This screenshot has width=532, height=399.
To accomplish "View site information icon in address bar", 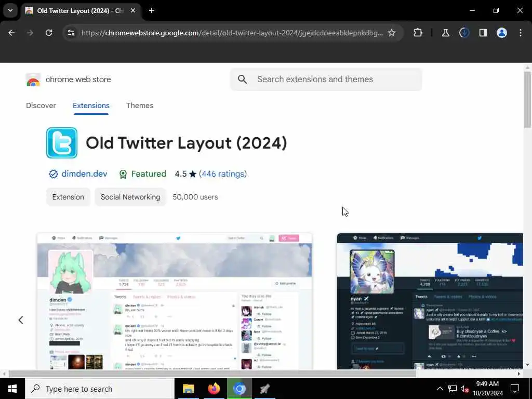I will click(71, 33).
